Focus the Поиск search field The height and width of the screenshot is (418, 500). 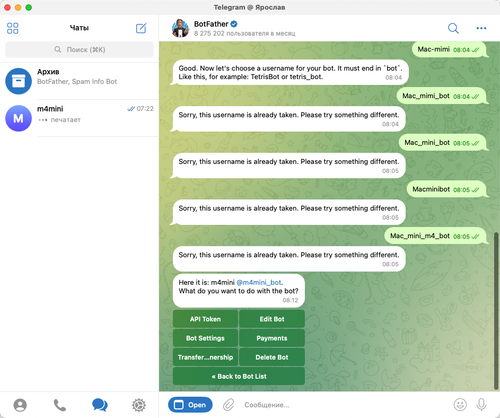point(79,49)
